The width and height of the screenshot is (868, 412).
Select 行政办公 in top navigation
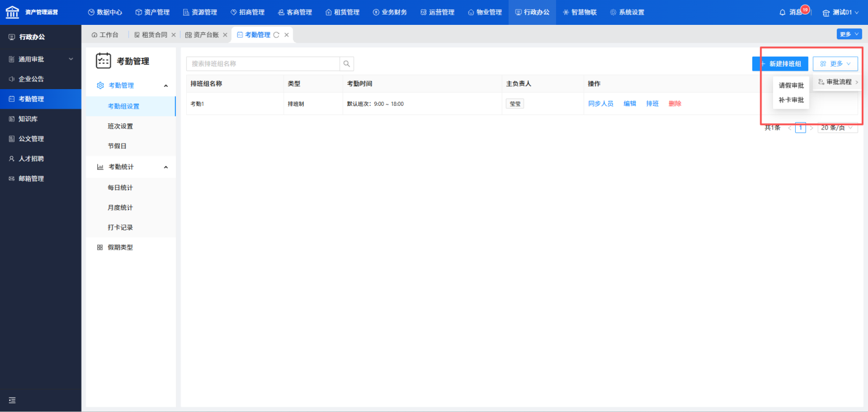[x=532, y=12]
